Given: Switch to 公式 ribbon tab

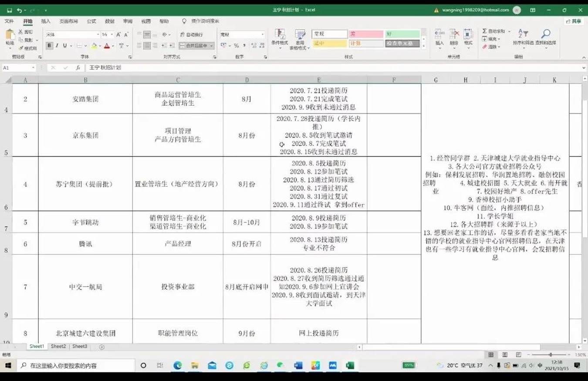Looking at the screenshot, I should pos(91,21).
